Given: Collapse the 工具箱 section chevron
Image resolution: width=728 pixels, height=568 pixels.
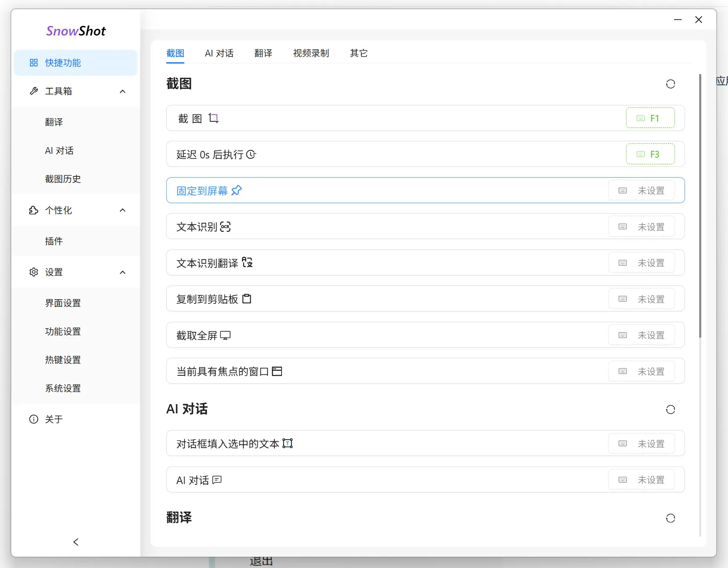Looking at the screenshot, I should (x=122, y=91).
